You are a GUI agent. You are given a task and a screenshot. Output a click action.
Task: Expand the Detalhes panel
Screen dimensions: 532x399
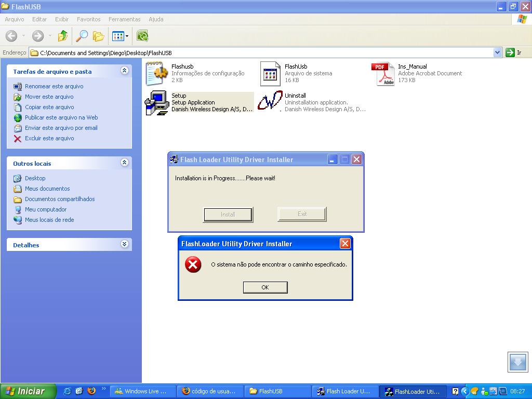(x=125, y=244)
